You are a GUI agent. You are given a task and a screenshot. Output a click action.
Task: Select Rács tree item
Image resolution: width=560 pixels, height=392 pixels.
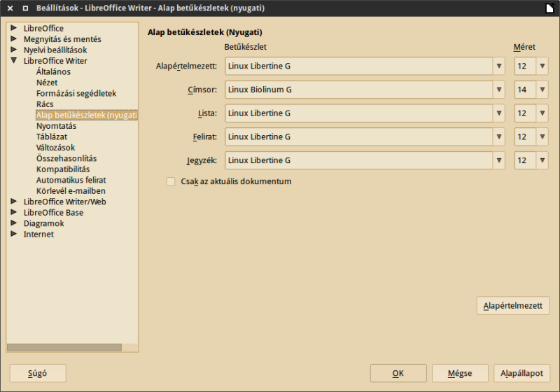(45, 104)
